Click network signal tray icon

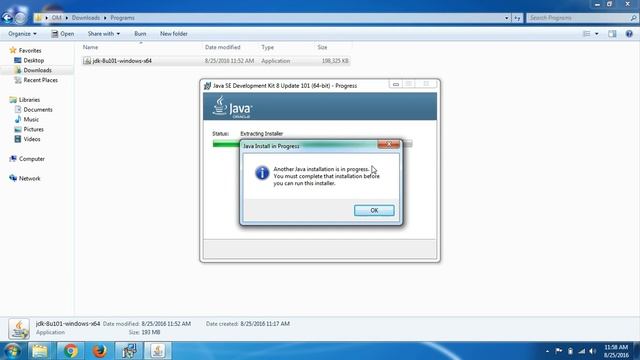click(x=582, y=351)
